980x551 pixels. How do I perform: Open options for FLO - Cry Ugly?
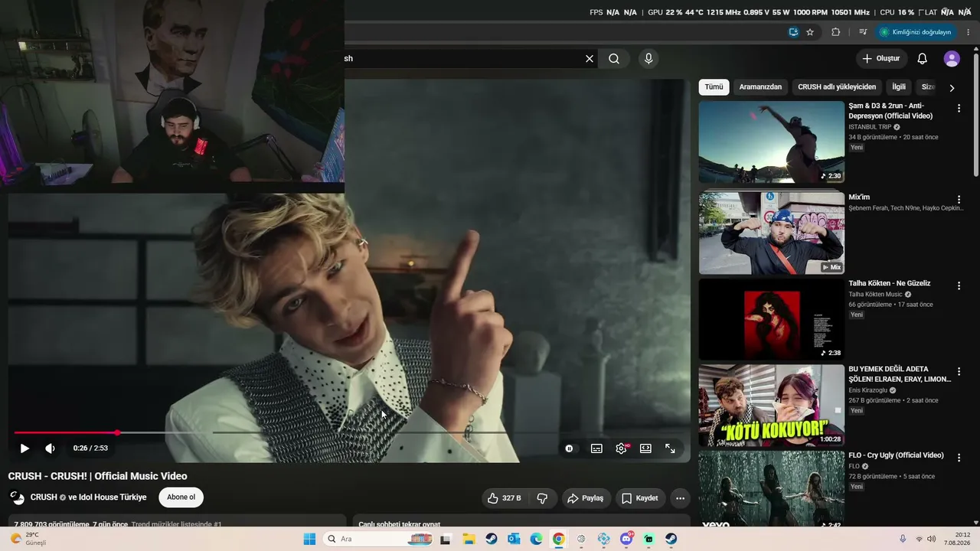point(959,458)
